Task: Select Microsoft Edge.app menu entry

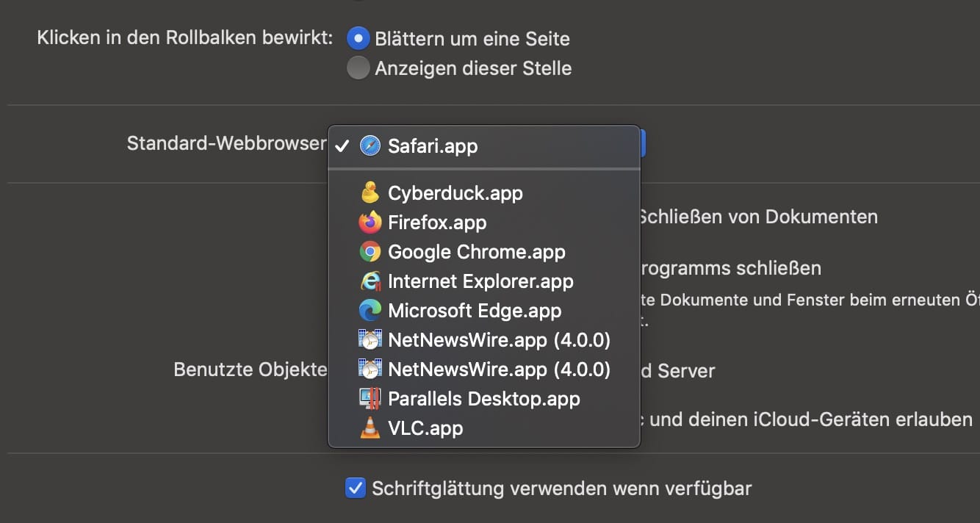Action: (x=475, y=311)
